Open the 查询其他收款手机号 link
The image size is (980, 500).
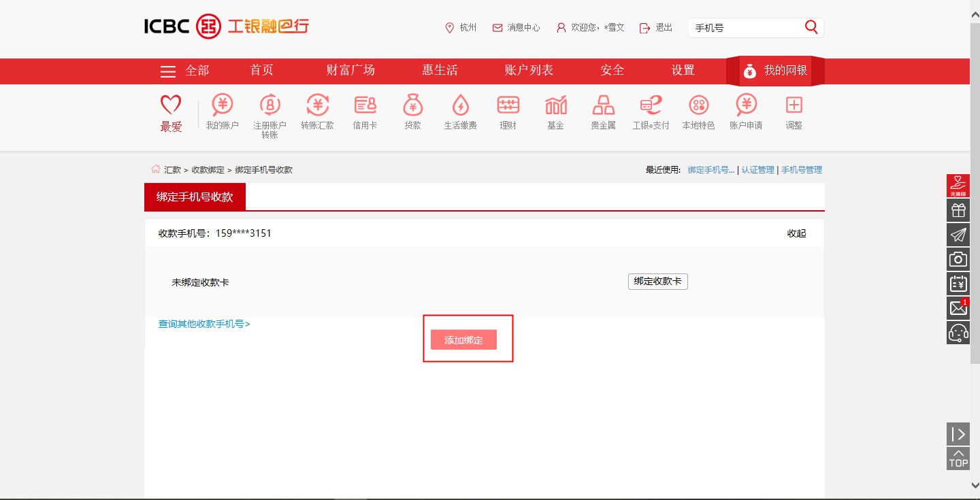[202, 323]
